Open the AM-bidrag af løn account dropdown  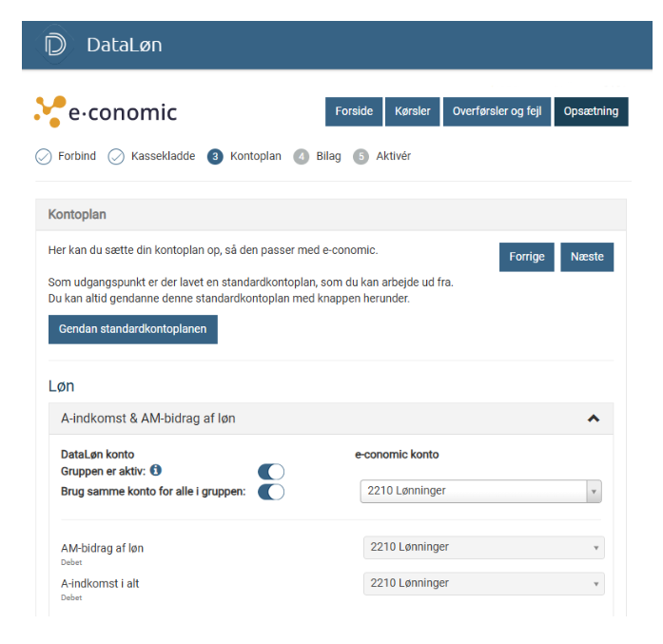[x=483, y=548]
